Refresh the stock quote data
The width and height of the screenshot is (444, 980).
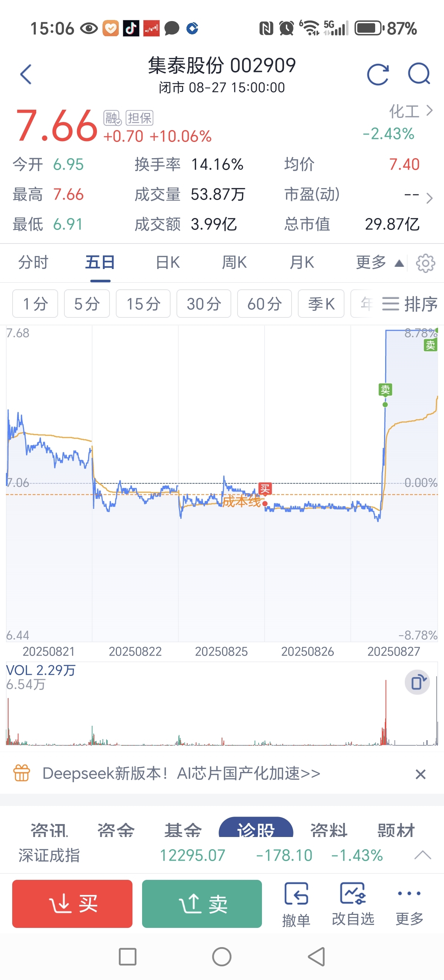point(378,74)
